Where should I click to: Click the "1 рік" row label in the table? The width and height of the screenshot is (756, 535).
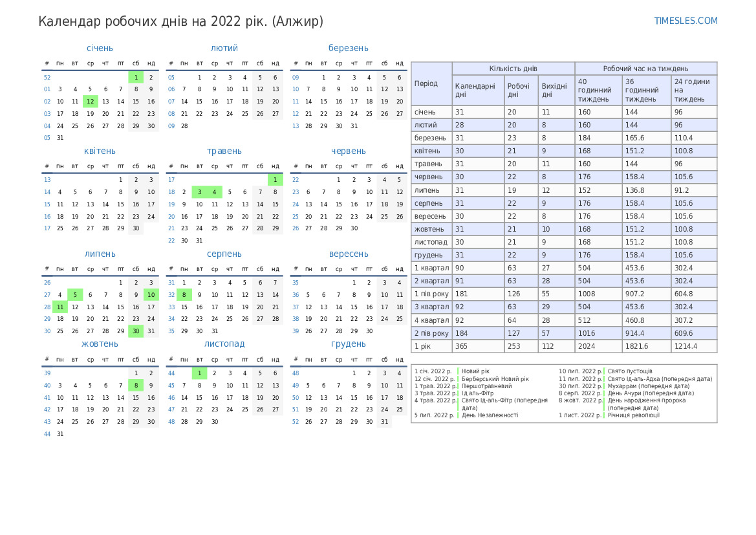point(431,346)
